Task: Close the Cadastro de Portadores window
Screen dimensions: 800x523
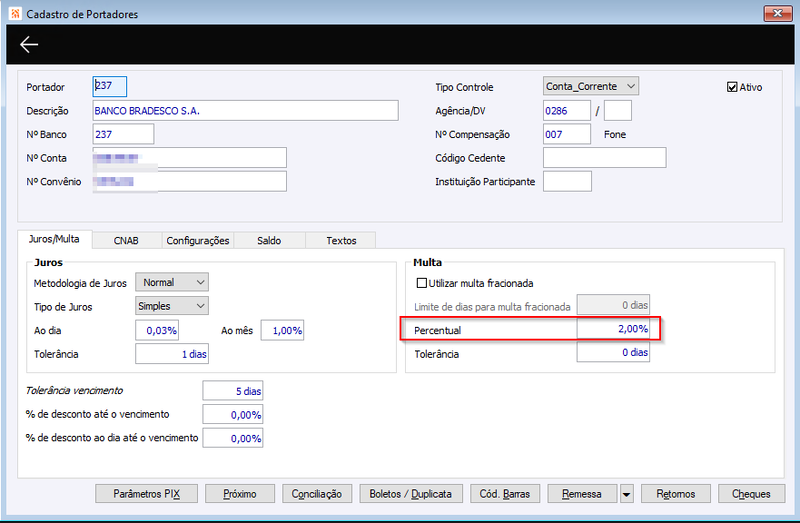Action: coord(778,13)
